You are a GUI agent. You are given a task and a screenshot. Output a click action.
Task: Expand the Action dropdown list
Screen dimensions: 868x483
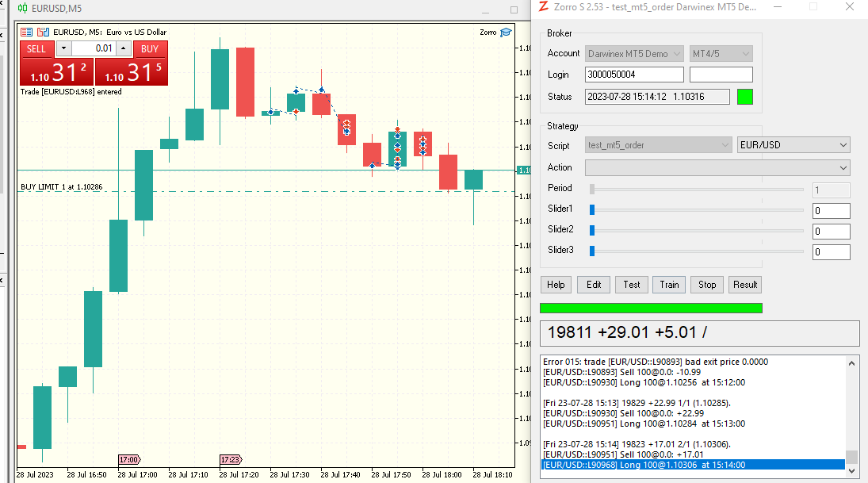coord(717,167)
